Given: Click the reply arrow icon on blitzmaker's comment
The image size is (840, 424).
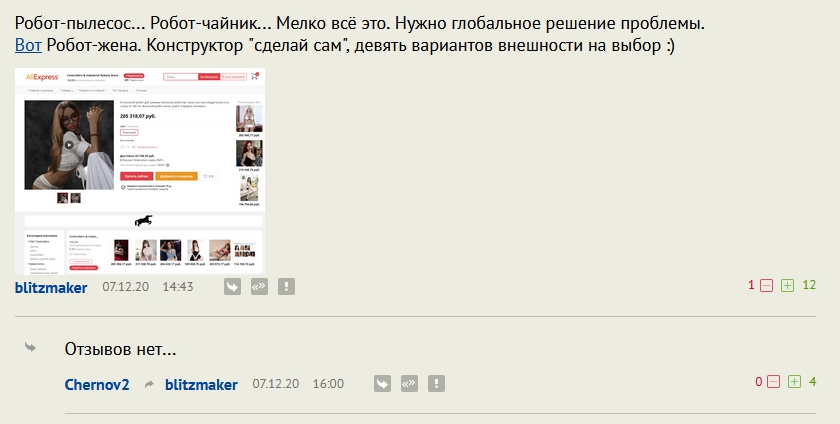Looking at the screenshot, I should tap(232, 287).
